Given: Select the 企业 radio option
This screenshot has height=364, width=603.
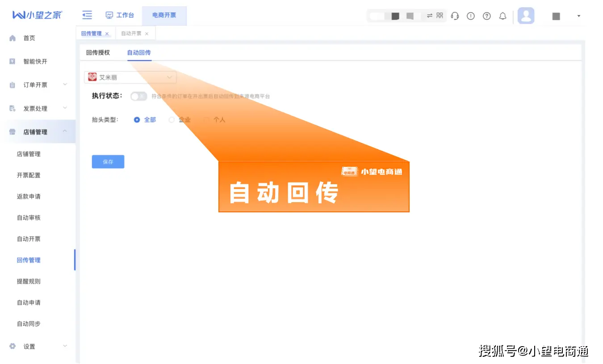Looking at the screenshot, I should [172, 120].
